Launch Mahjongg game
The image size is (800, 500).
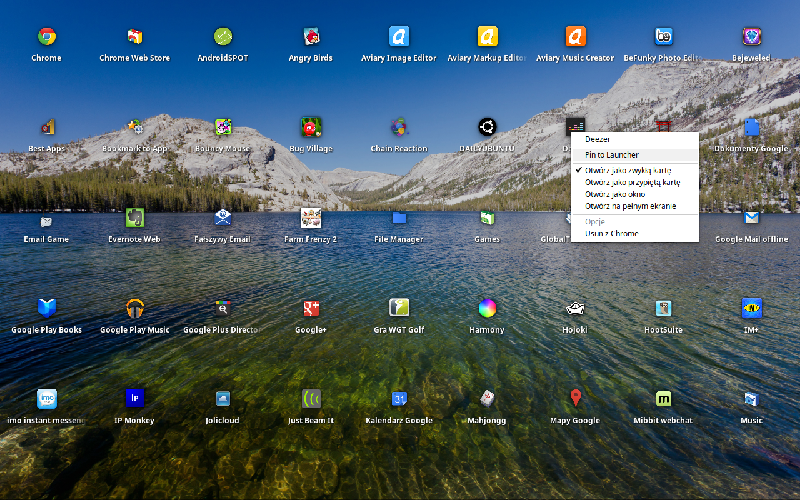pos(487,399)
